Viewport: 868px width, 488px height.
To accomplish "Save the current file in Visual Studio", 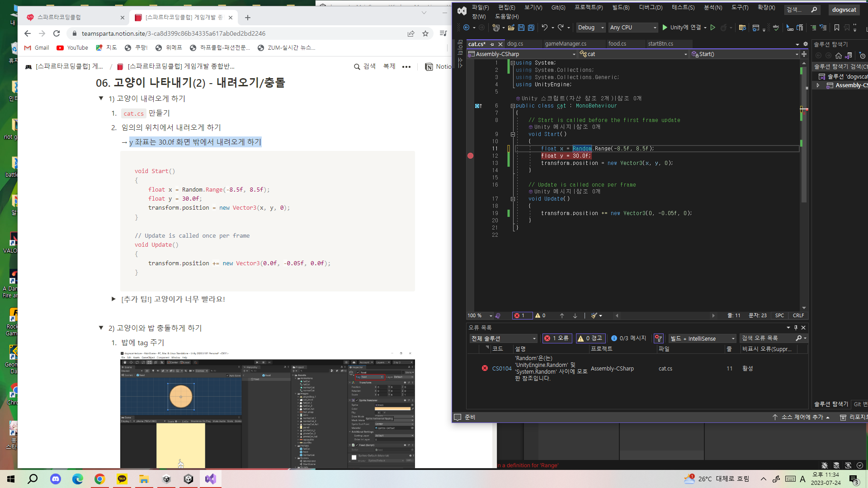I will [521, 28].
